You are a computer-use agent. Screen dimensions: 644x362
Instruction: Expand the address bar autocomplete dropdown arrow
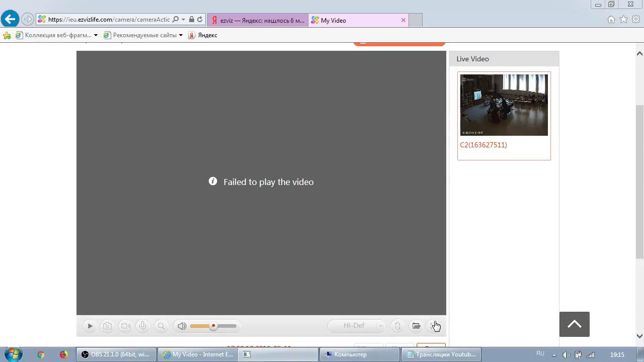183,20
